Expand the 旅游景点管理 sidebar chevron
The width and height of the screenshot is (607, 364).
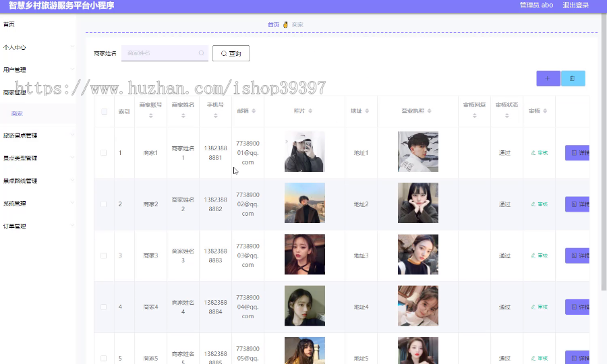pyautogui.click(x=72, y=135)
